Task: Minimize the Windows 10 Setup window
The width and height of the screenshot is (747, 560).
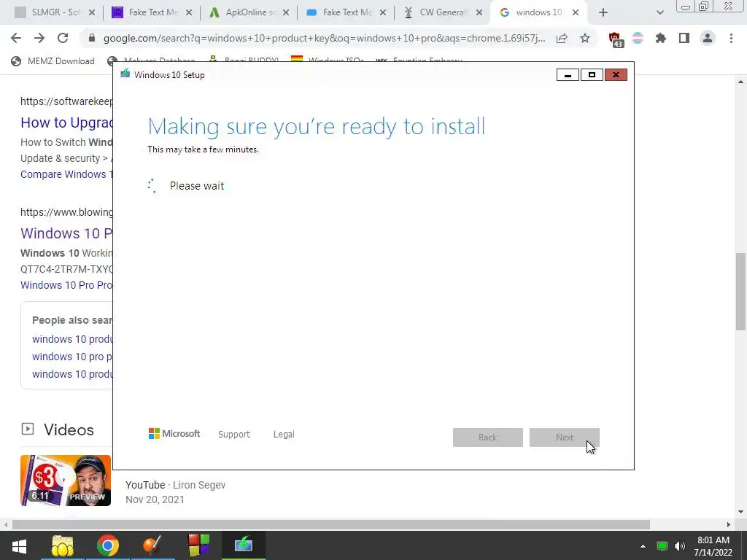Action: 568,75
